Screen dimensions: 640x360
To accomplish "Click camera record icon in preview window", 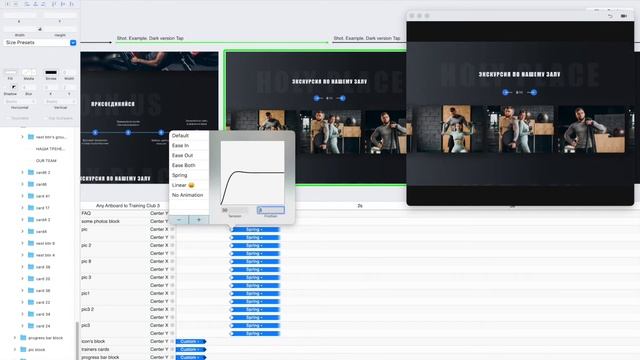I will [624, 16].
